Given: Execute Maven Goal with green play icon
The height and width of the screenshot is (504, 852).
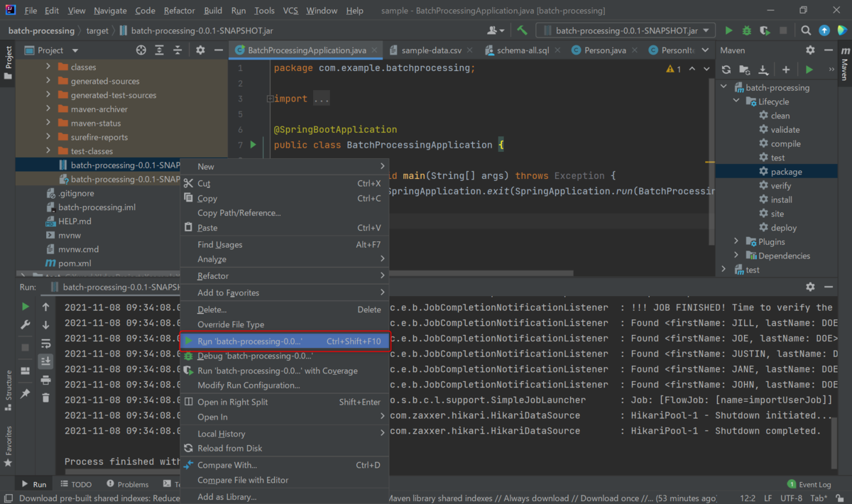Looking at the screenshot, I should point(809,70).
